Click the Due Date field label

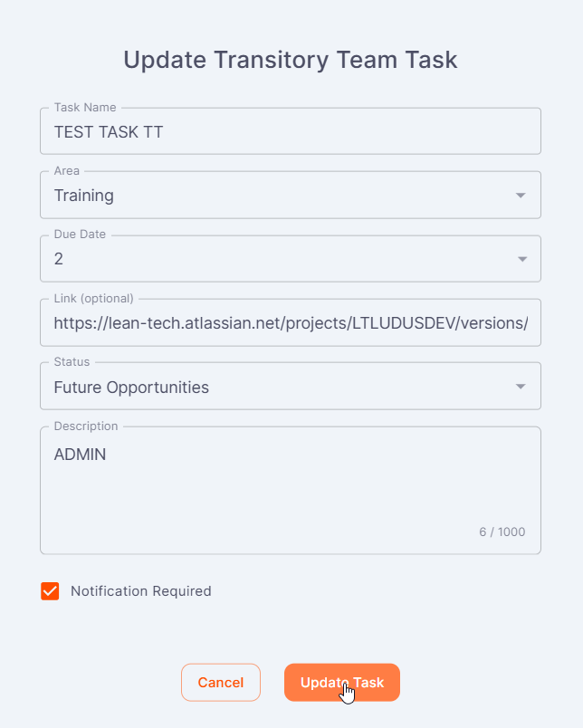[x=80, y=235]
